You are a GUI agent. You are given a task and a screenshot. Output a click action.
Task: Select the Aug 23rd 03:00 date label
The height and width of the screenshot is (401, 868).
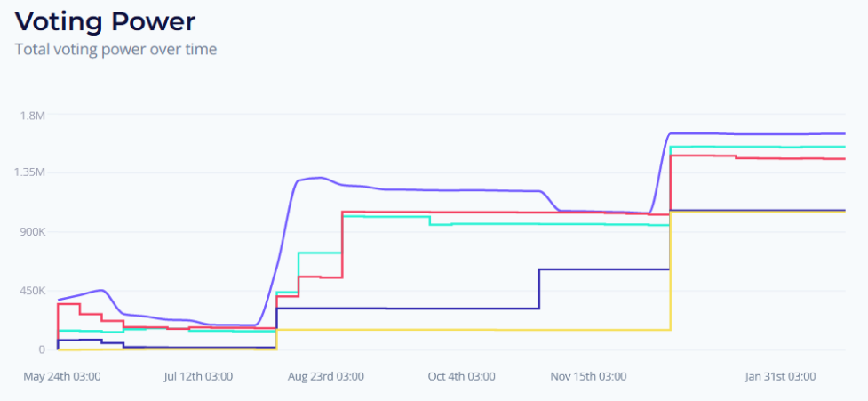coord(326,377)
